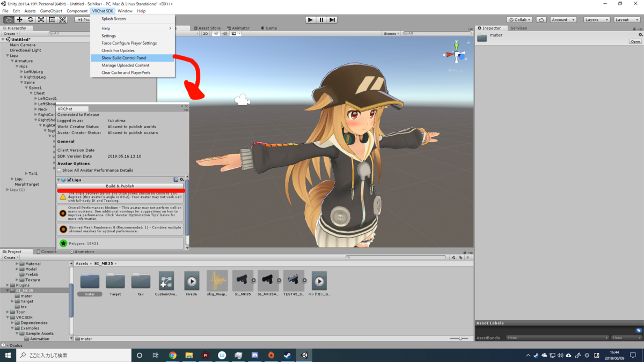Screen dimensions: 644x362
Task: Toggle Show All Avatar Performance Details checkbox
Action: coord(59,170)
